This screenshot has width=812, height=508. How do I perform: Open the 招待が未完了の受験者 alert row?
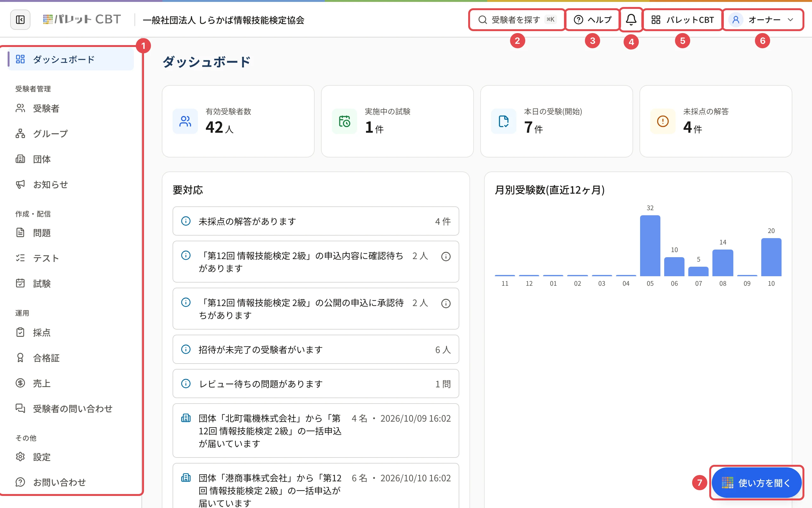click(x=316, y=350)
